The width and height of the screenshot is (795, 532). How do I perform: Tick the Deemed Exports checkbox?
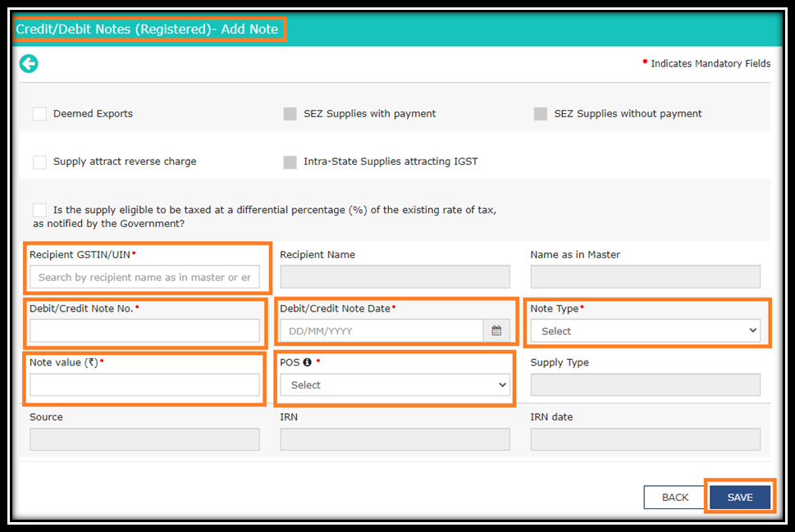(39, 113)
